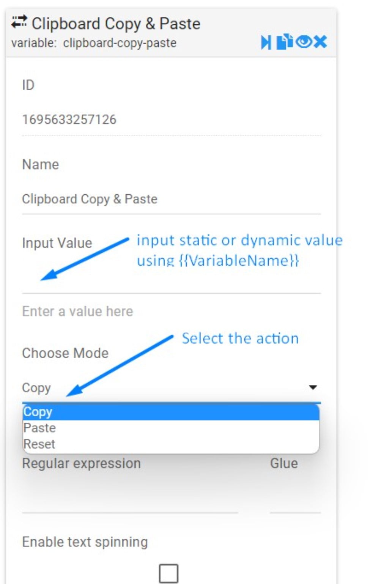Click the Input Value text field
The height and width of the screenshot is (584, 392).
[171, 281]
